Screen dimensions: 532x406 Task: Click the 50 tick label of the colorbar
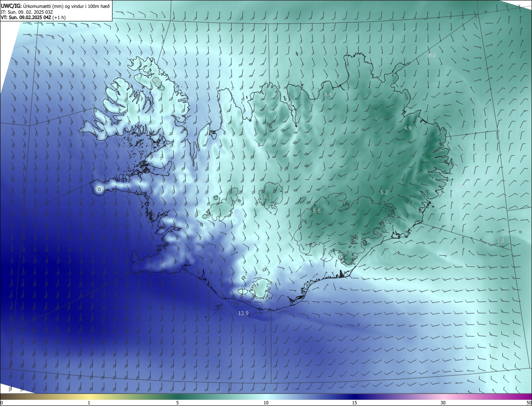pyautogui.click(x=529, y=403)
